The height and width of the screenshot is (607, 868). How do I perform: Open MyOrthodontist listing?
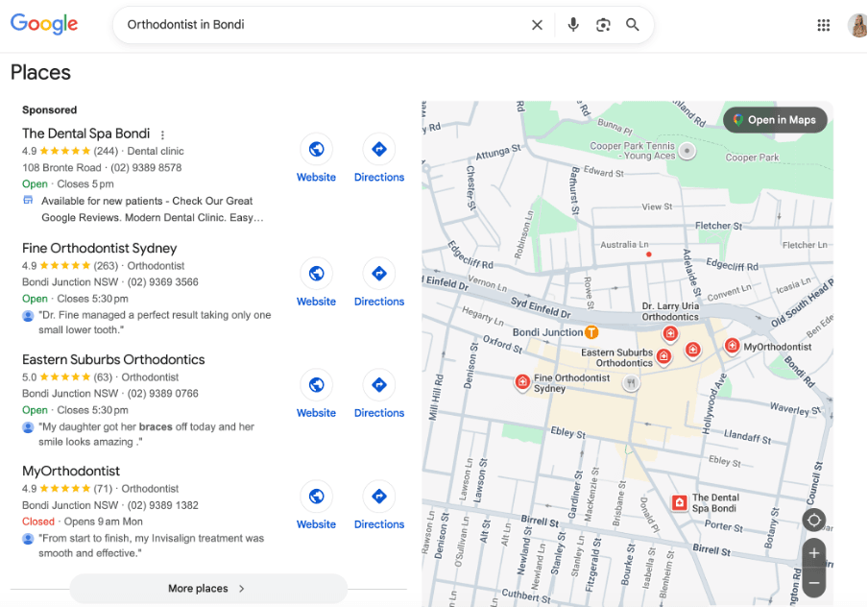[71, 471]
